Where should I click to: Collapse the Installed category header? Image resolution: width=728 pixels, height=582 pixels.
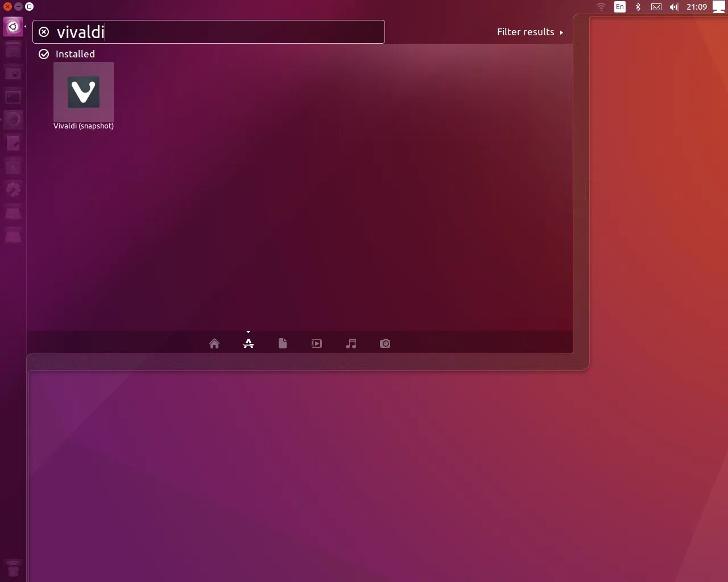(67, 54)
